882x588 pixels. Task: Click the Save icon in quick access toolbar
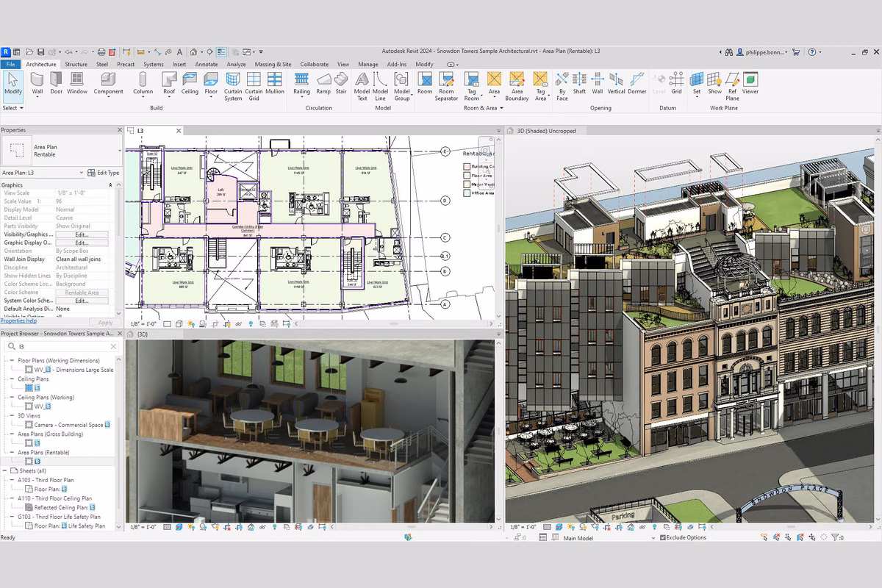point(40,52)
